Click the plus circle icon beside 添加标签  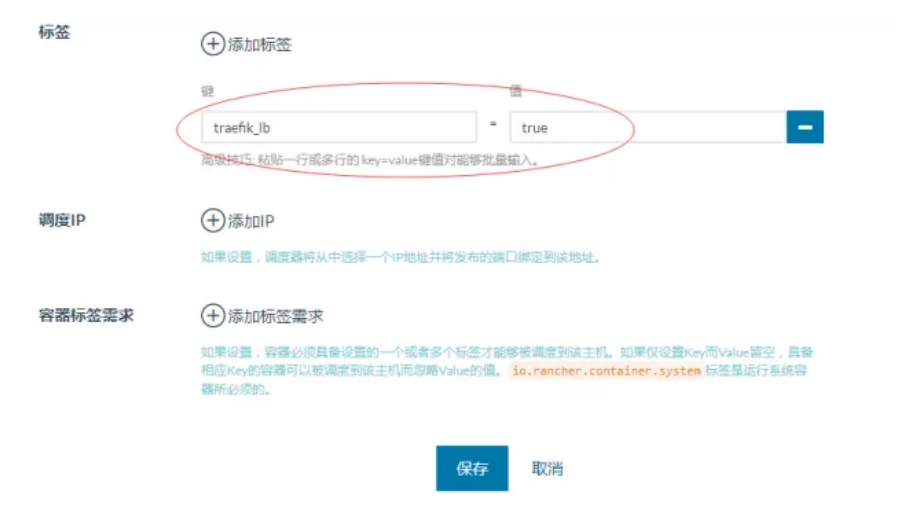click(x=212, y=44)
